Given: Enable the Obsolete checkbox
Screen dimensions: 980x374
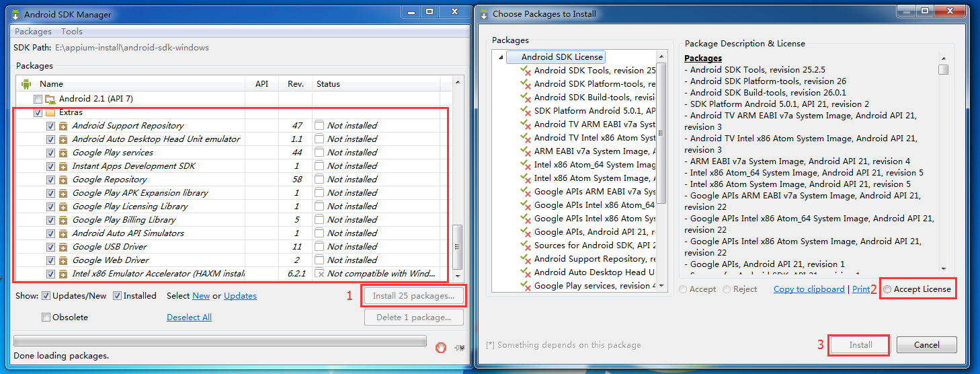Looking at the screenshot, I should (46, 317).
